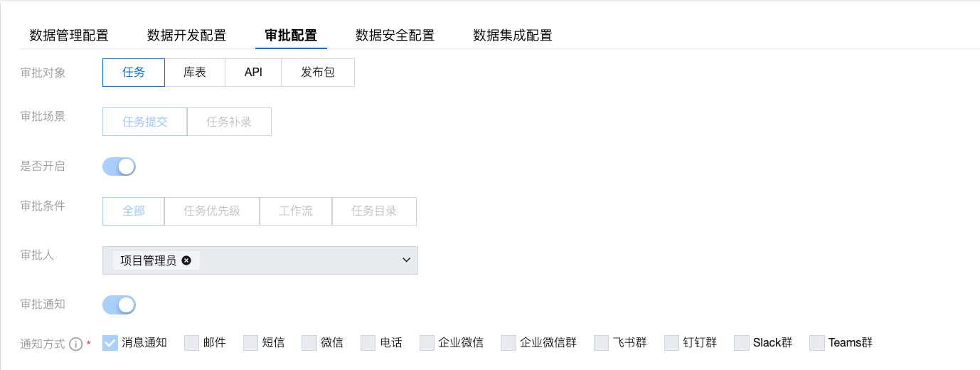The height and width of the screenshot is (370, 980).
Task: Enable the 邮件 notification checkbox
Action: tap(191, 343)
